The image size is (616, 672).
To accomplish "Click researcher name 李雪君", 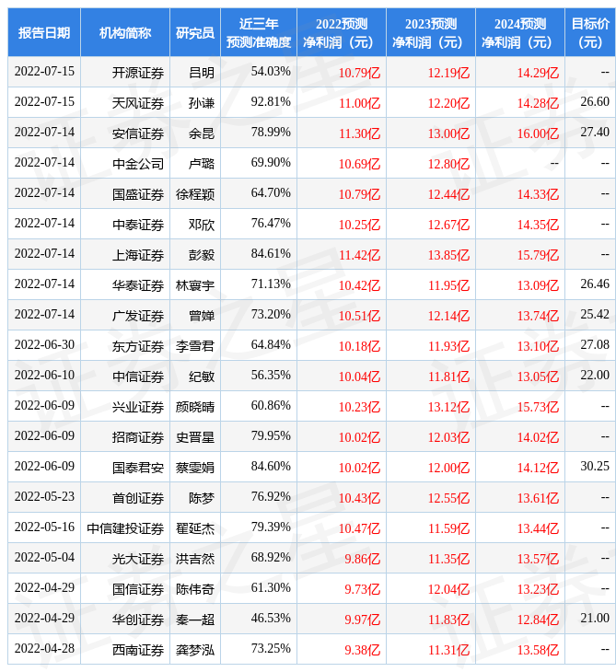I will point(195,346).
